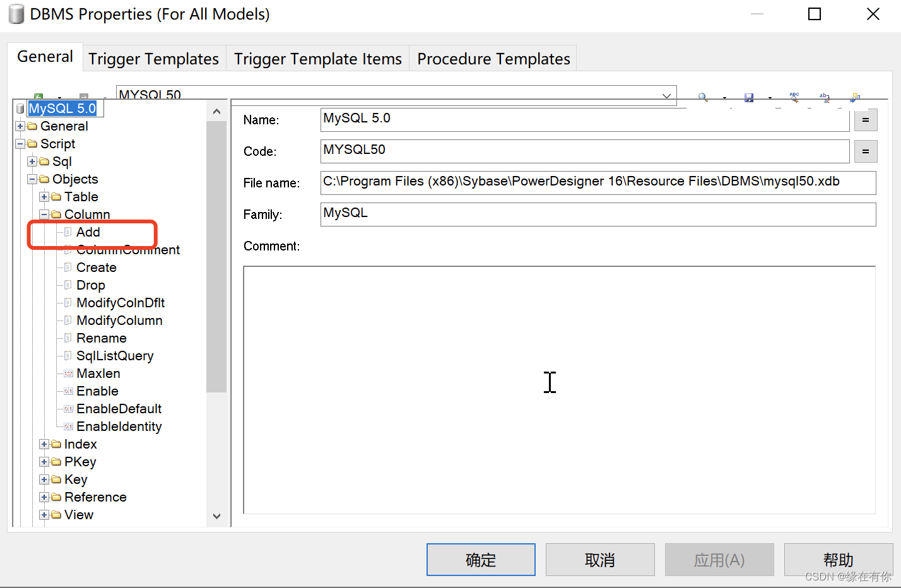Image resolution: width=901 pixels, height=588 pixels.
Task: Click the script icon beside Create
Action: click(x=68, y=268)
